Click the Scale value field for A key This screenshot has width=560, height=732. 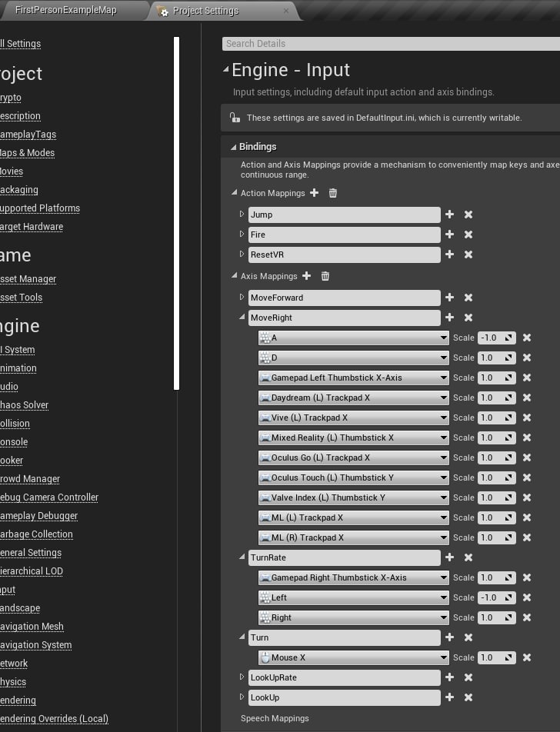click(x=496, y=338)
